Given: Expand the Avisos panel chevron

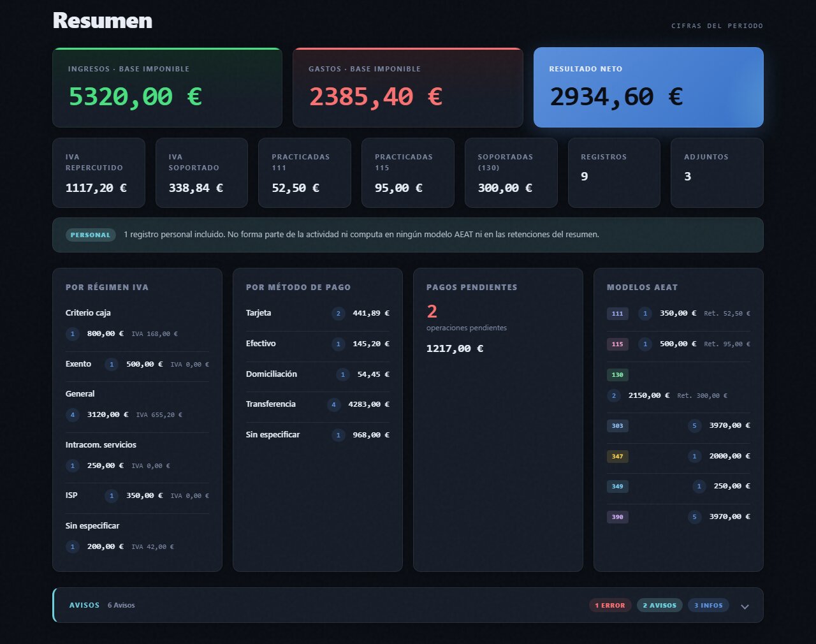Looking at the screenshot, I should click(x=745, y=606).
